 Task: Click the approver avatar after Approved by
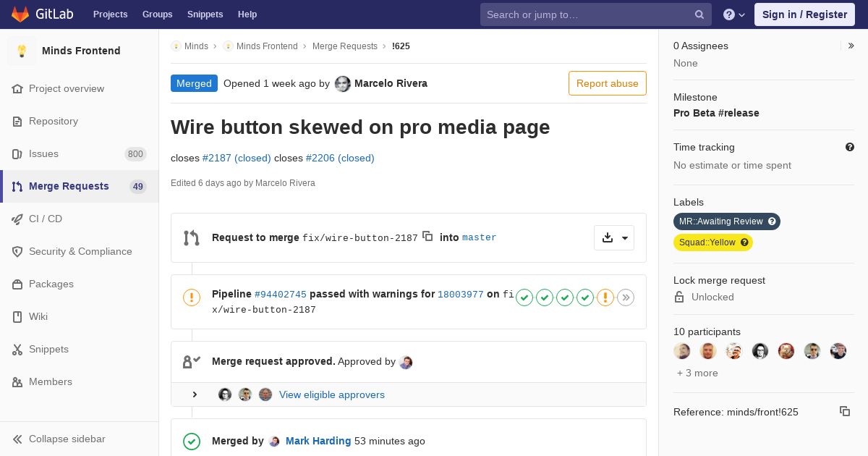406,362
